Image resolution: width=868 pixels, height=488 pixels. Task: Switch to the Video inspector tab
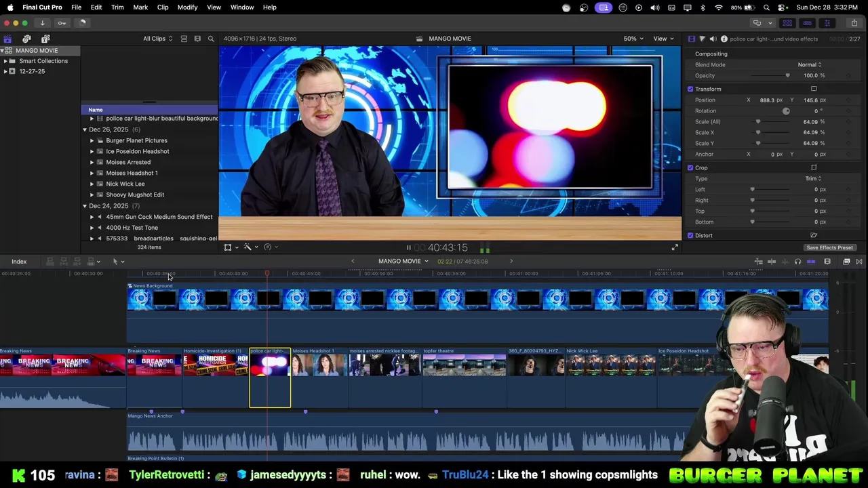691,39
